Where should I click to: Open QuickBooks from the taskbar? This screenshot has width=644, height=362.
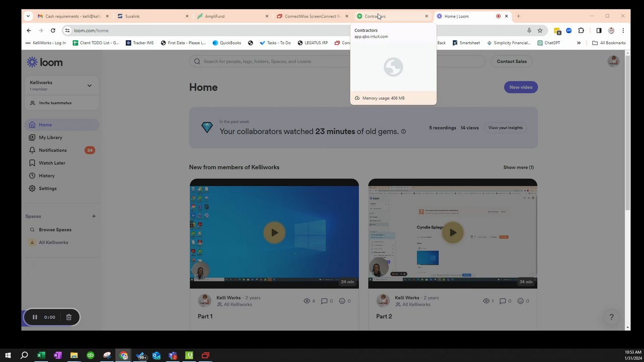tap(91, 355)
